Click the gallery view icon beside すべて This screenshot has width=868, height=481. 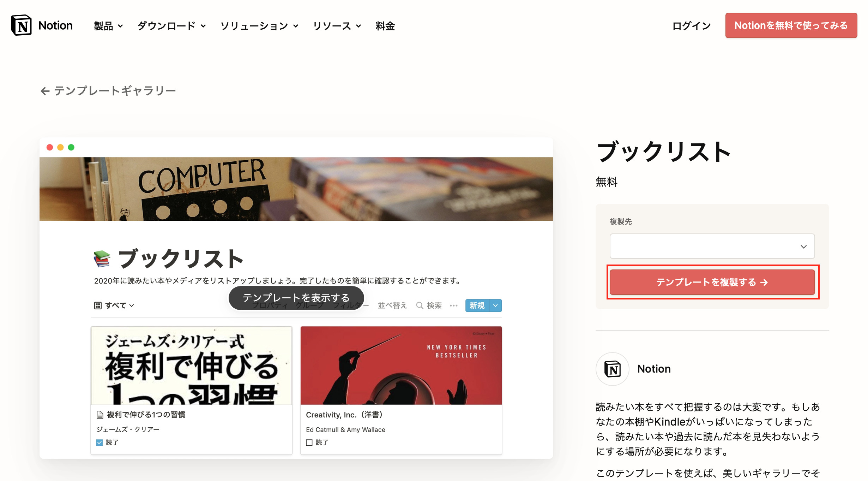(98, 305)
